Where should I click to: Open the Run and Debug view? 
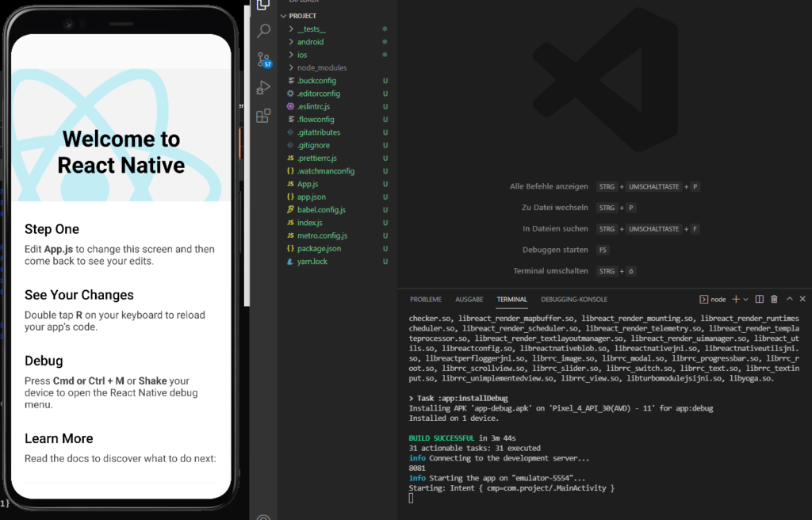(262, 87)
